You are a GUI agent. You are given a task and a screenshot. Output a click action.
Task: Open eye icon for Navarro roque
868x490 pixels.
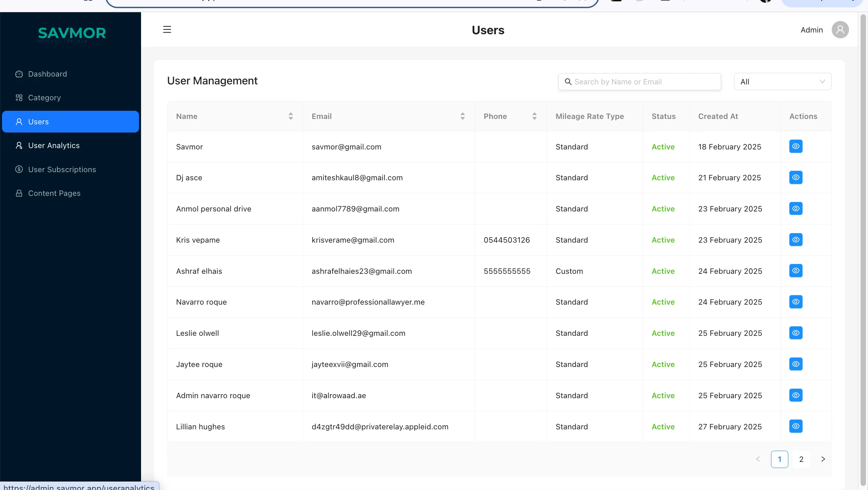point(795,302)
